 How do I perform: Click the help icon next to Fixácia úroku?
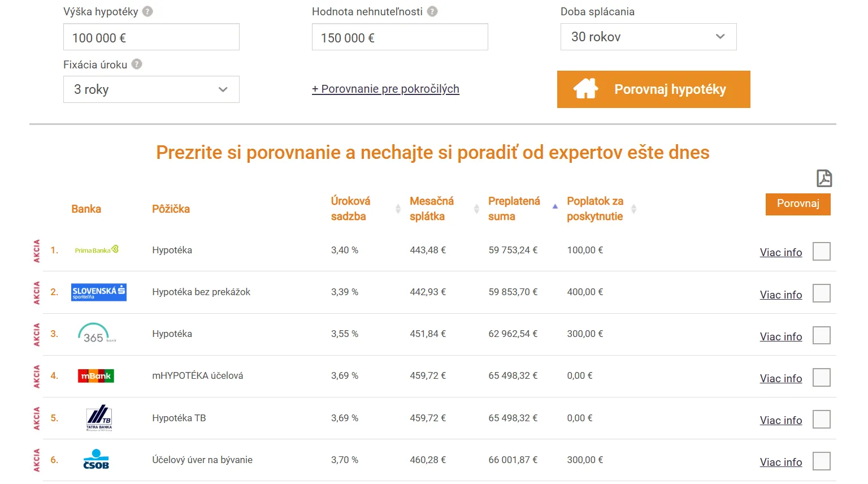click(137, 64)
